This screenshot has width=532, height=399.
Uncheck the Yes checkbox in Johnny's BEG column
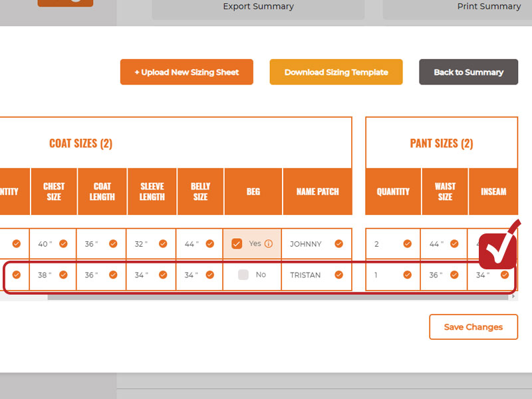[x=237, y=244]
